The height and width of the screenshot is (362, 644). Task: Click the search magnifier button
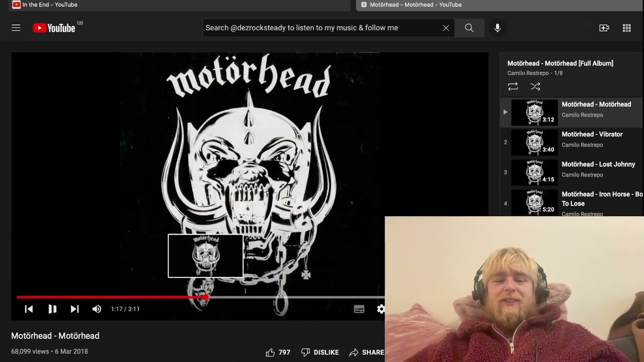(x=469, y=28)
